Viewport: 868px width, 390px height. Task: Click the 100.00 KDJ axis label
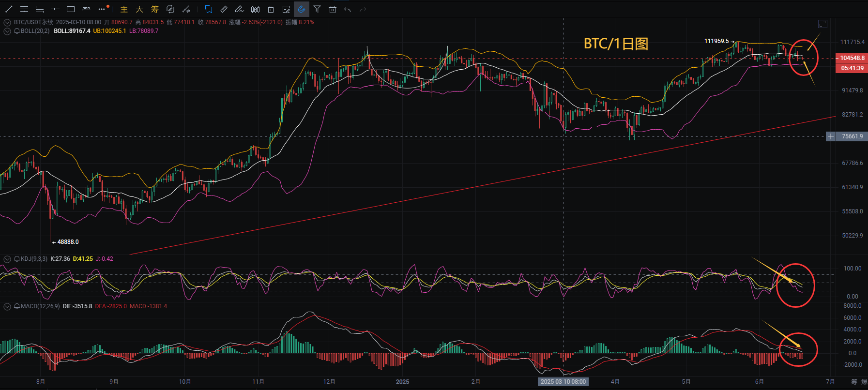click(x=852, y=269)
